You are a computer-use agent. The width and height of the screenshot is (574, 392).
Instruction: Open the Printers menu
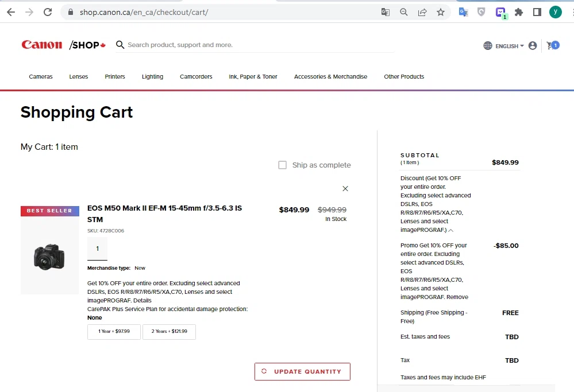point(115,76)
